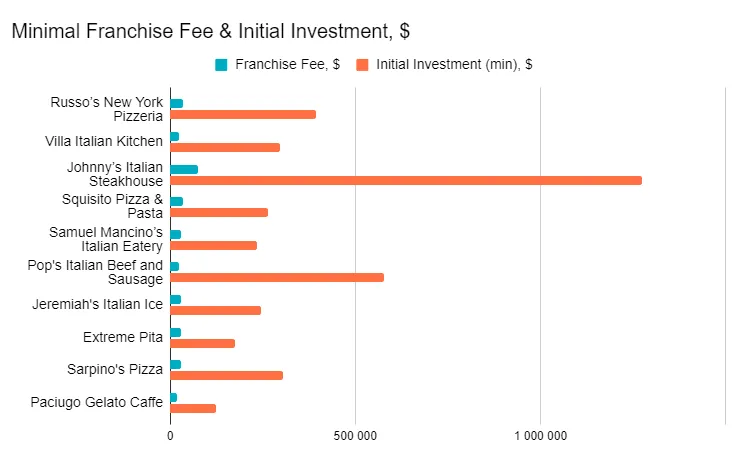Image resolution: width=748 pixels, height=465 pixels.
Task: Select Jeremiah's Italian Ice orange bar
Action: coord(215,310)
